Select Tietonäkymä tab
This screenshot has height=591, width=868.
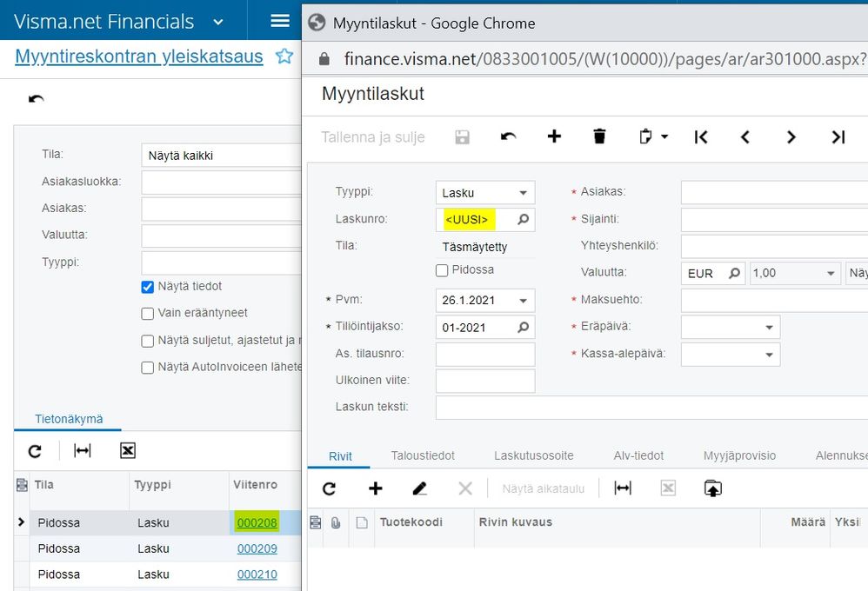[x=69, y=419]
